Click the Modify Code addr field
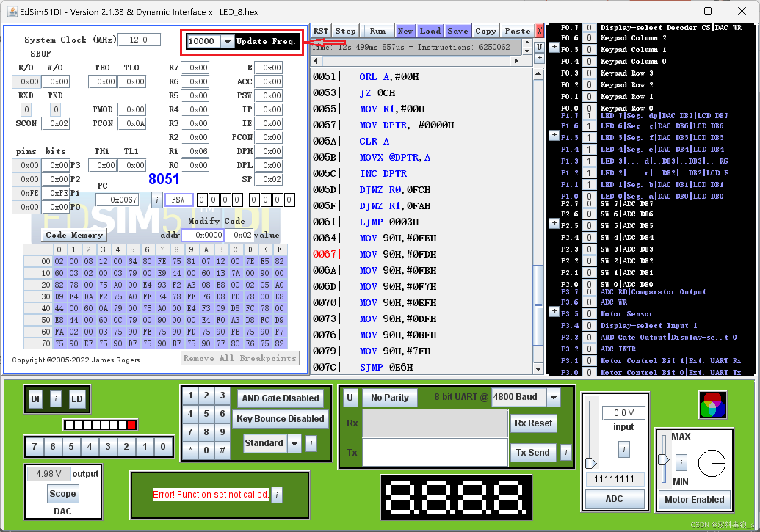760x532 pixels. pos(203,235)
